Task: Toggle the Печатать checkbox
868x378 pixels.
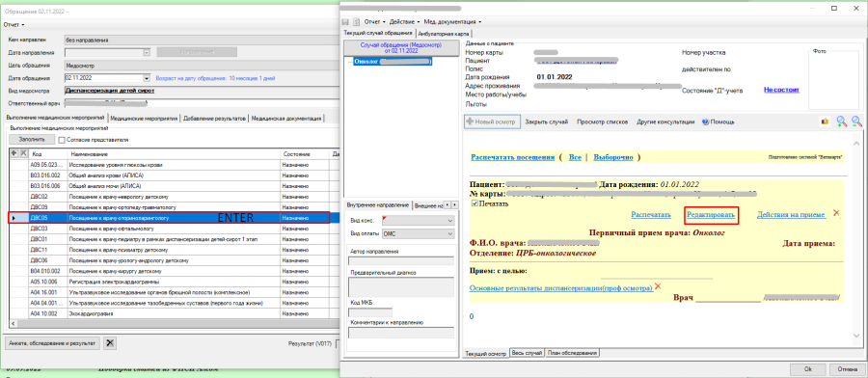Action: coord(475,203)
